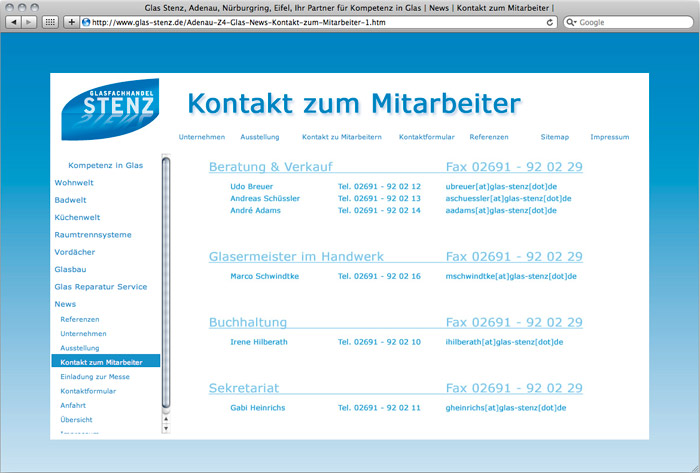700x473 pixels.
Task: Click the Buchhaltung heading
Action: (x=248, y=322)
